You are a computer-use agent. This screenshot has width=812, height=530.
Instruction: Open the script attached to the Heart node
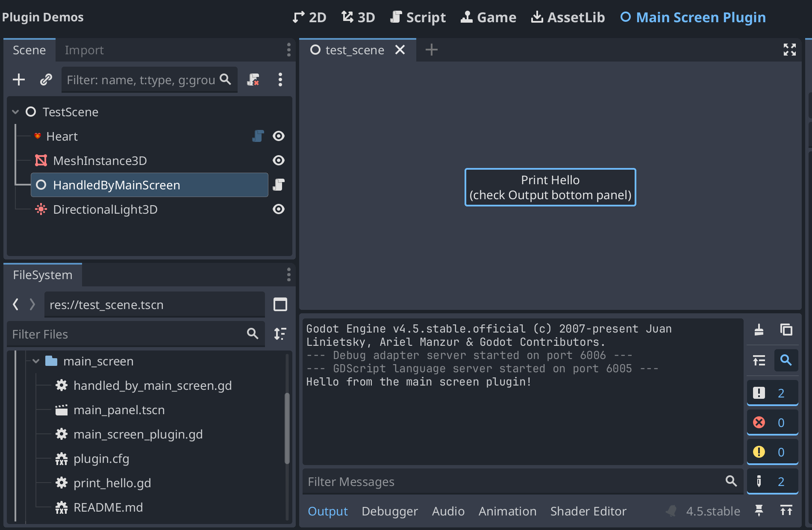coord(257,136)
